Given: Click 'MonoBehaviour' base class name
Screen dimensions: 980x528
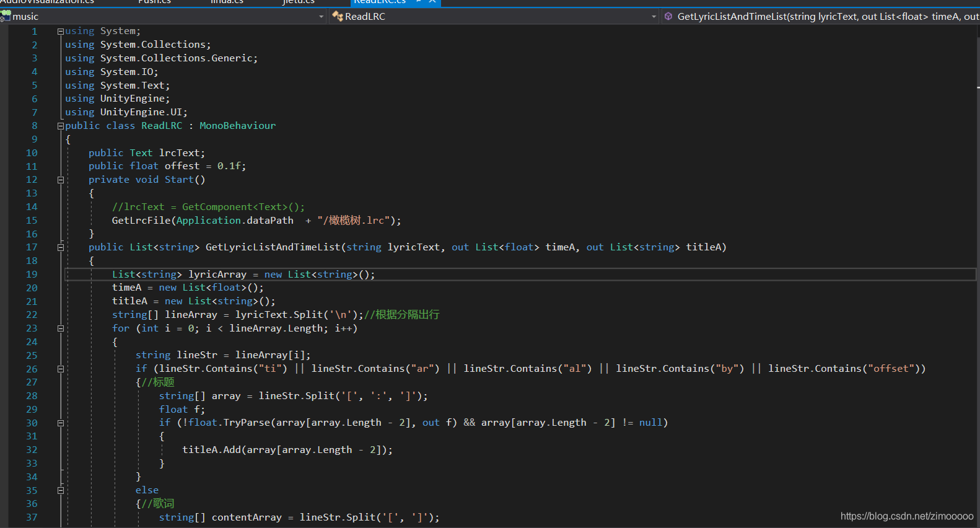Looking at the screenshot, I should click(237, 126).
